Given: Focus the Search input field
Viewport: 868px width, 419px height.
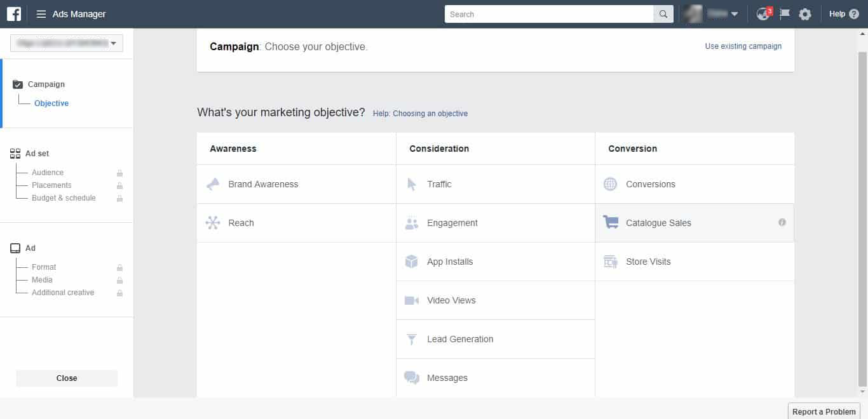Looking at the screenshot, I should pyautogui.click(x=549, y=14).
